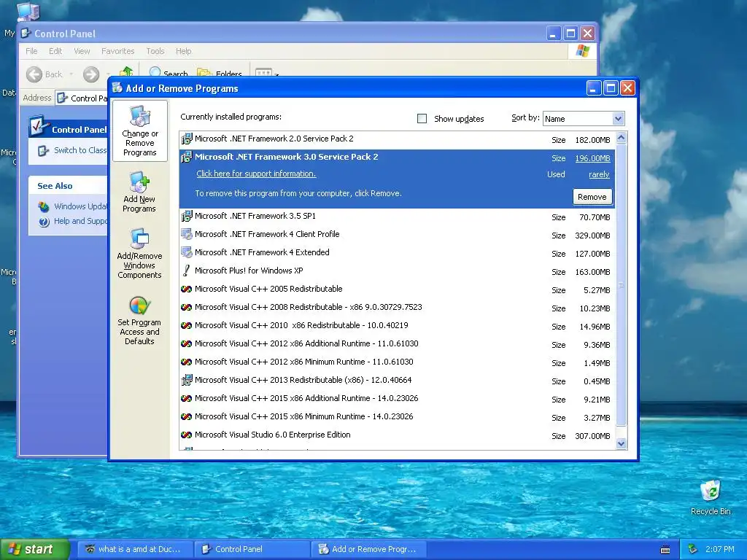
Task: Select Microsoft Plus! for Windows XP row
Action: (397, 271)
